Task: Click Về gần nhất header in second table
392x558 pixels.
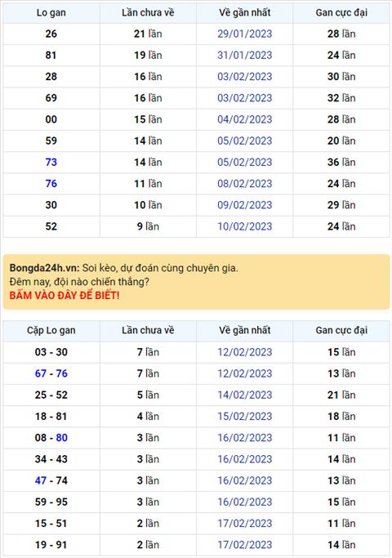Action: point(245,330)
